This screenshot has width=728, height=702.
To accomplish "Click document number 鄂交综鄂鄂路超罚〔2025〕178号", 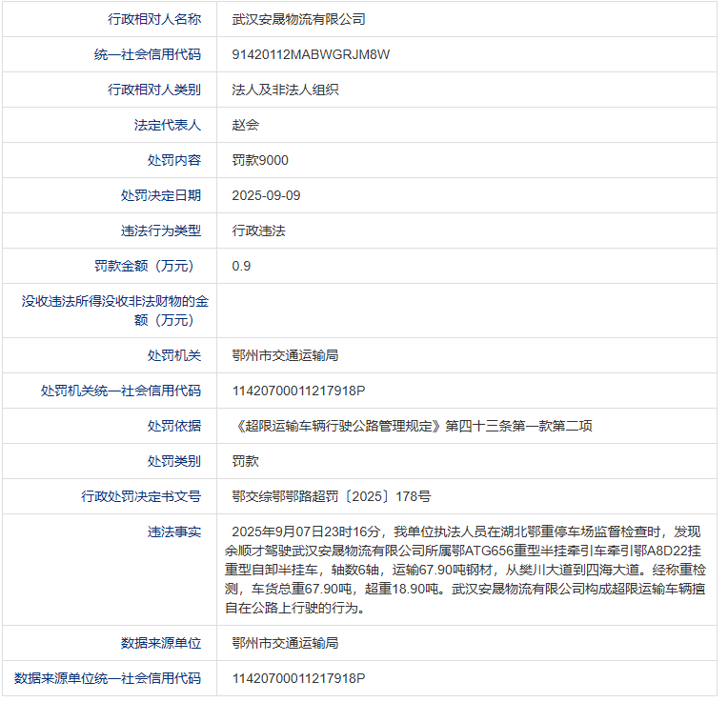I will tap(331, 496).
